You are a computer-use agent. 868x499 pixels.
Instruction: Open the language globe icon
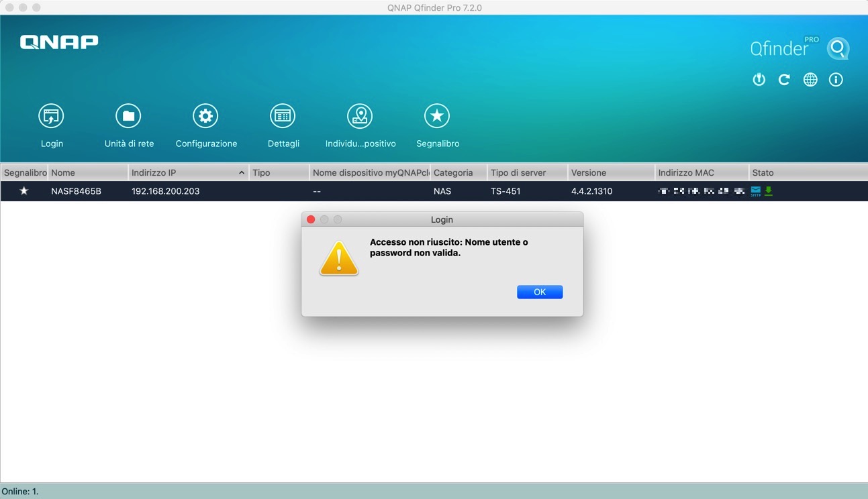point(810,80)
